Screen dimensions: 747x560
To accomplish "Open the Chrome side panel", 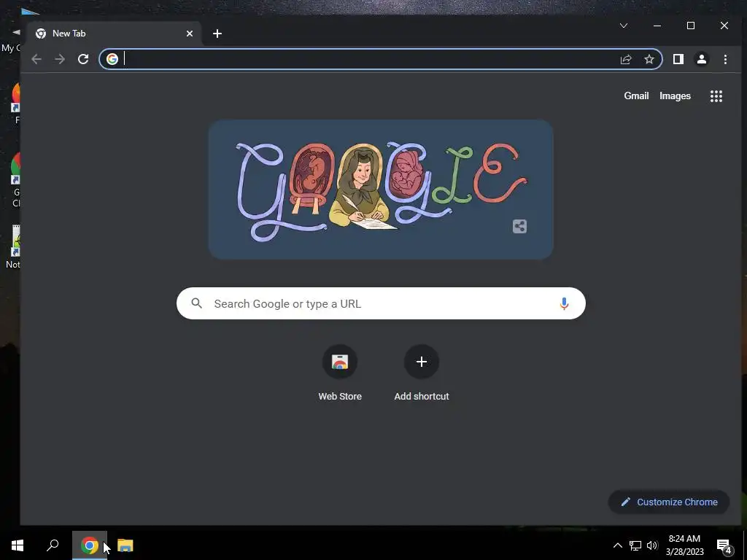I will 678,59.
